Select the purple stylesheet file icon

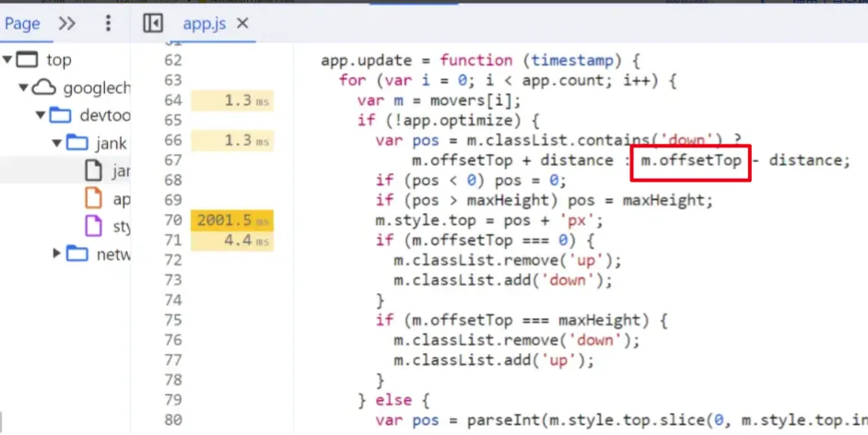93,226
